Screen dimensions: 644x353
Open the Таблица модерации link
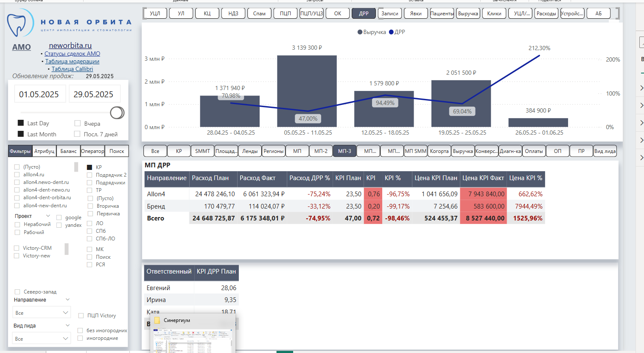[x=72, y=61]
